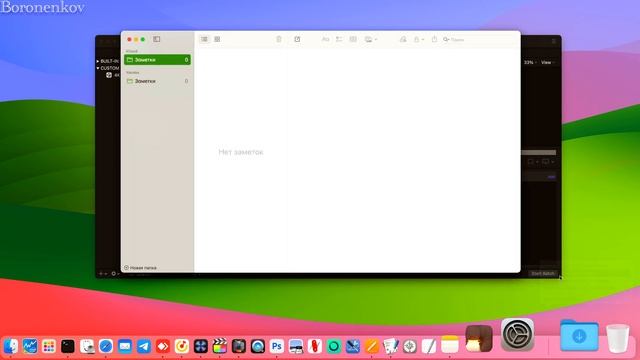640x360 pixels.
Task: Click the share icon in Notes toolbar
Action: (434, 39)
